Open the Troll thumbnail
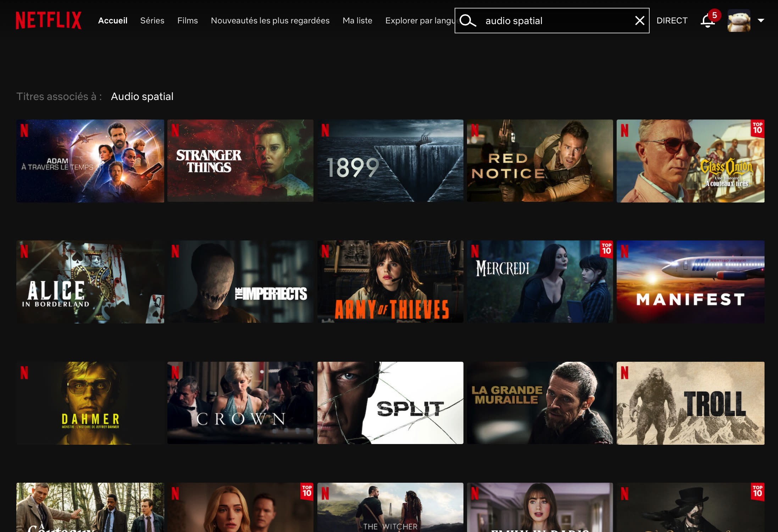This screenshot has height=532, width=778. point(690,403)
